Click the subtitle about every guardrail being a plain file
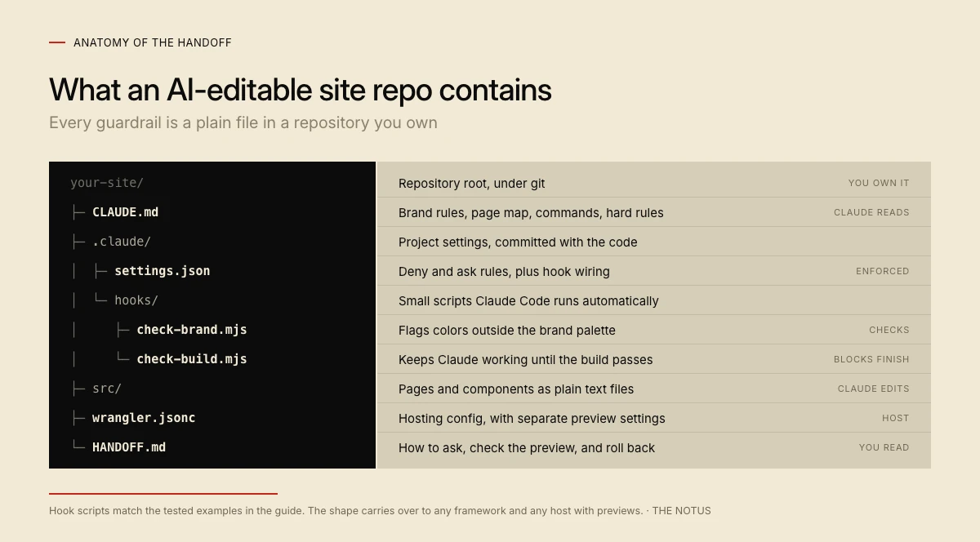 point(243,122)
